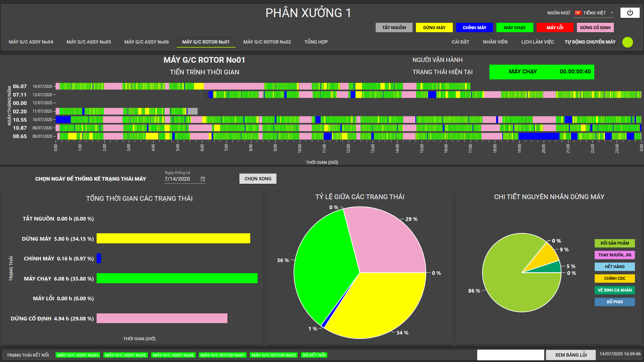Switch to MÁY G/C ROTOR No02 tab
The height and width of the screenshot is (362, 644).
coord(267,42)
